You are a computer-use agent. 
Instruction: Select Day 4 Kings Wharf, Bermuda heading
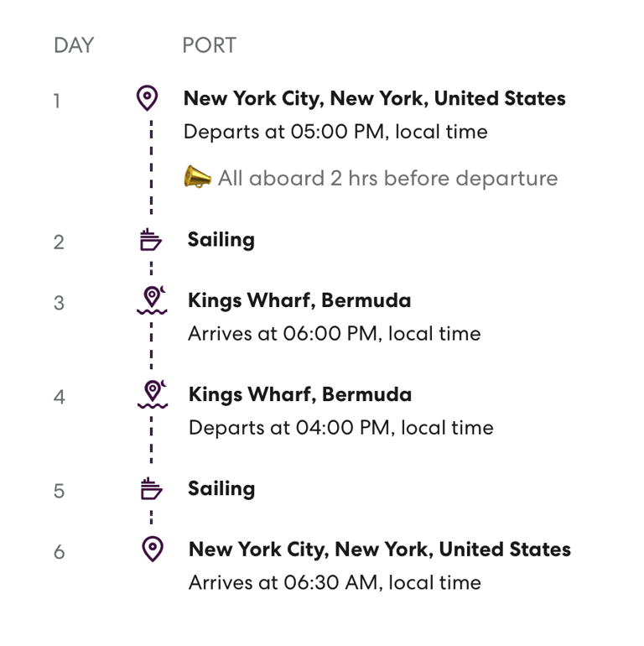point(300,394)
